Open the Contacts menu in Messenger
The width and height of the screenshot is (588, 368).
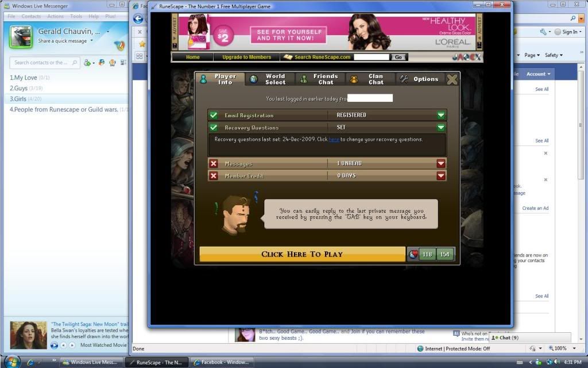click(x=31, y=16)
